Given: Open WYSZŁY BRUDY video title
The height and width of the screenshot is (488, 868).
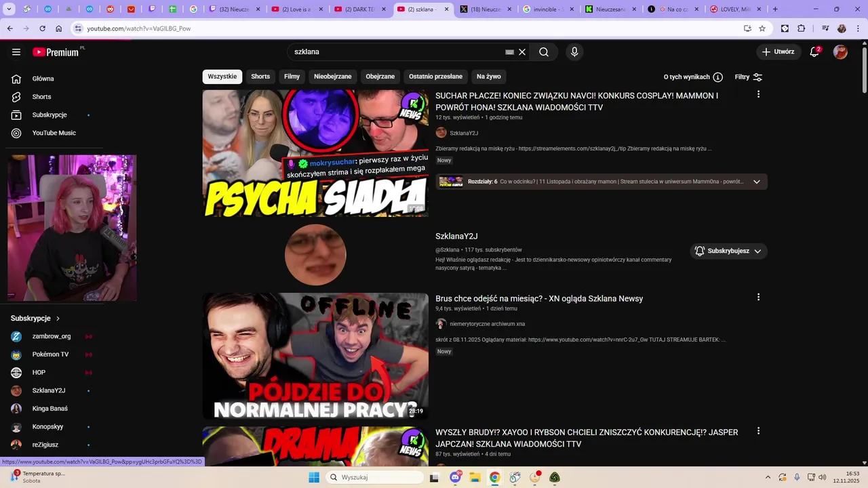Looking at the screenshot, I should point(587,438).
